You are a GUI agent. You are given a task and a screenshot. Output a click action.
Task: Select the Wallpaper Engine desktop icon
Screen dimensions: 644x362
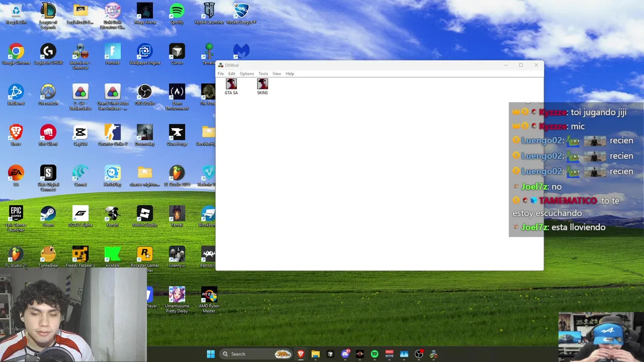click(145, 54)
